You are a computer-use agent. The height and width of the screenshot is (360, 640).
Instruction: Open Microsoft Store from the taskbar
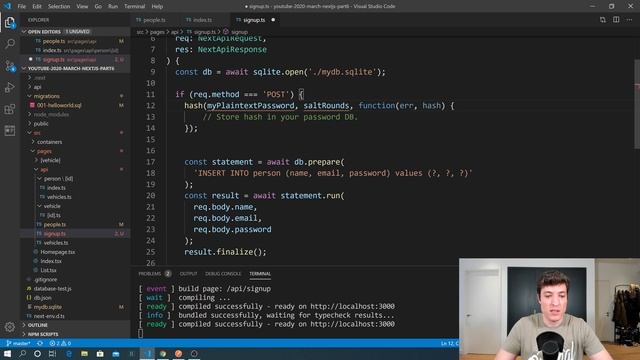[100, 353]
